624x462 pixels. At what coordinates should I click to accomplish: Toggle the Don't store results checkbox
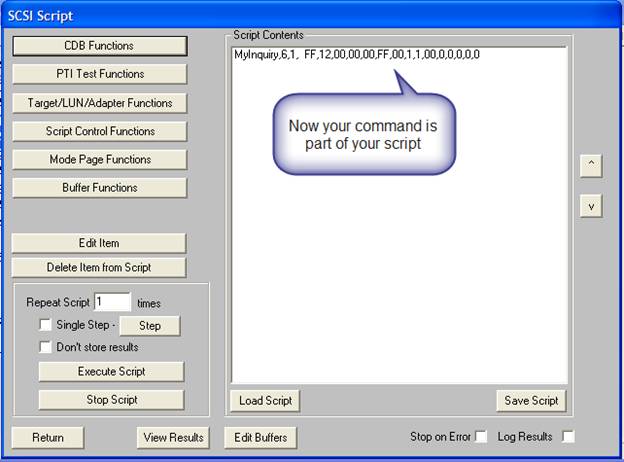(45, 347)
